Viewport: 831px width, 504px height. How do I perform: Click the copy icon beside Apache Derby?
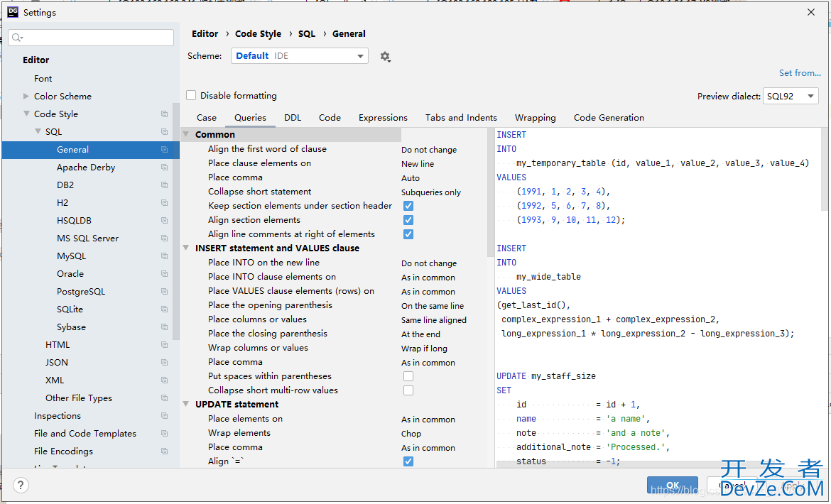[x=164, y=168]
